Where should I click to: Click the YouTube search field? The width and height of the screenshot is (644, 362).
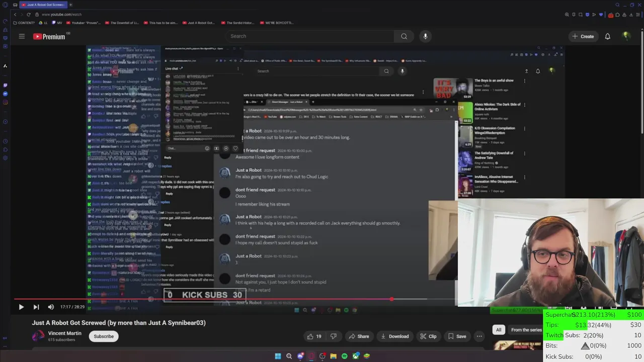pos(309,36)
